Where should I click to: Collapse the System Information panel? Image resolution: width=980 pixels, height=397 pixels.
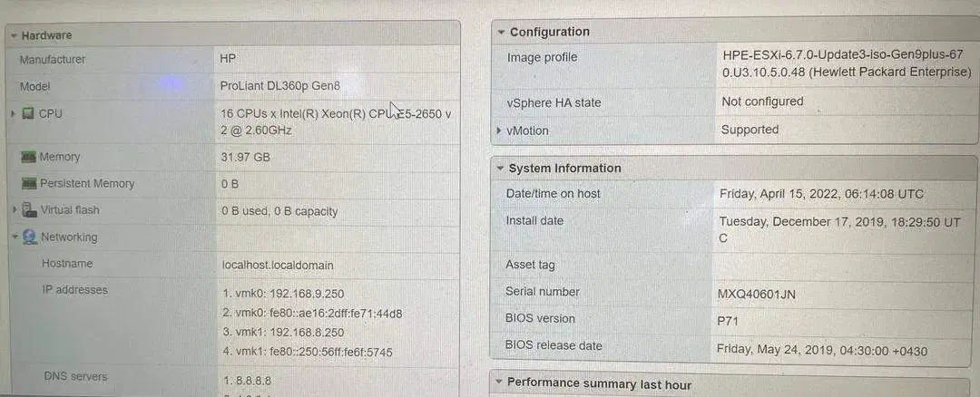click(499, 169)
